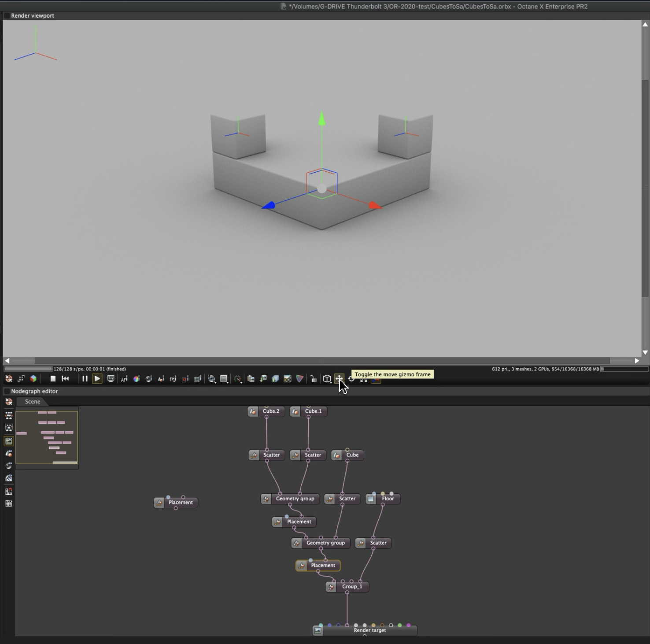Toggle nodegraph grid snapping magnet icon

point(8,491)
